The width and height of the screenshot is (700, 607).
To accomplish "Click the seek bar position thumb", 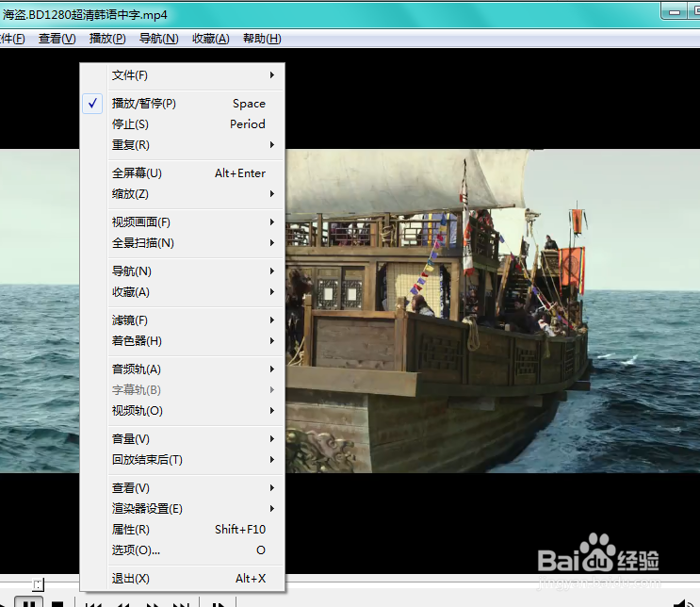I will point(38,584).
